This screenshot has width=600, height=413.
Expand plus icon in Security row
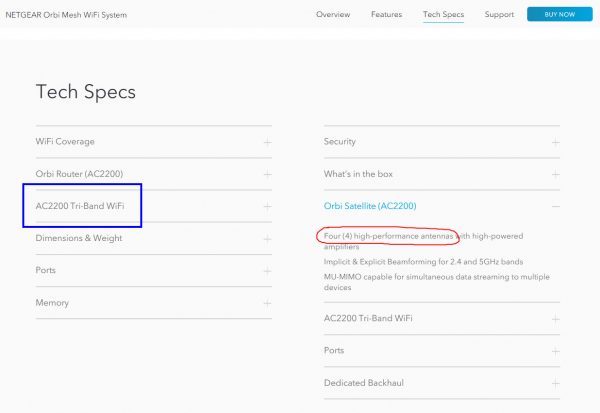pos(556,142)
